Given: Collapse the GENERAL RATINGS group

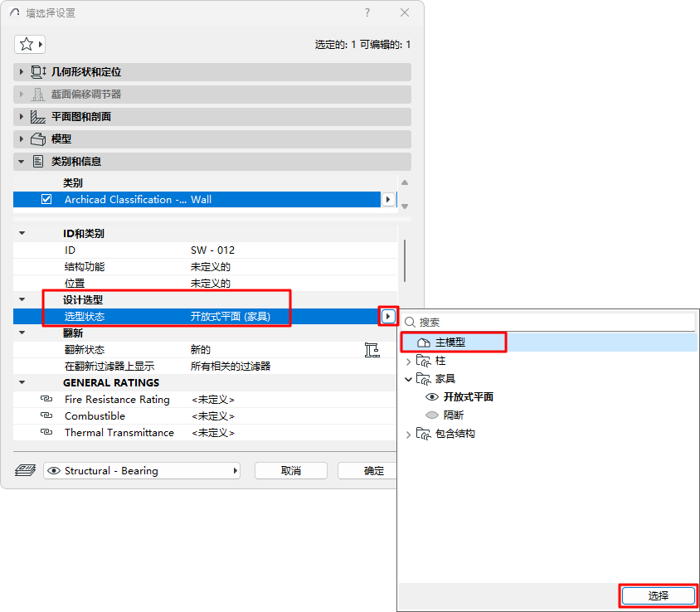Looking at the screenshot, I should click(x=22, y=382).
